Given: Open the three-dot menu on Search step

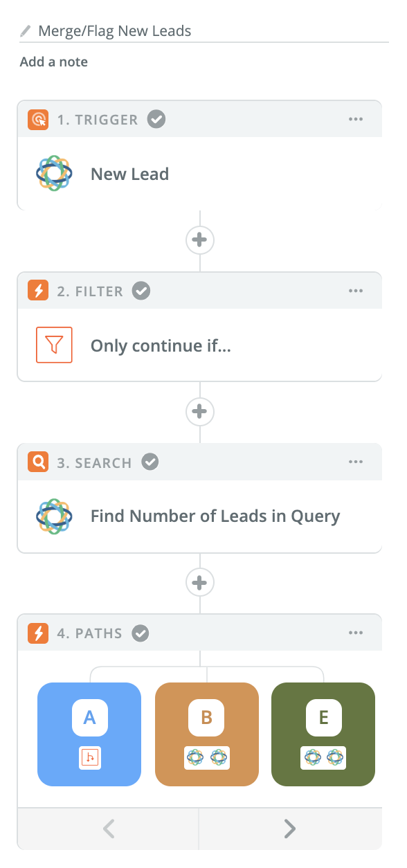Looking at the screenshot, I should [x=356, y=462].
